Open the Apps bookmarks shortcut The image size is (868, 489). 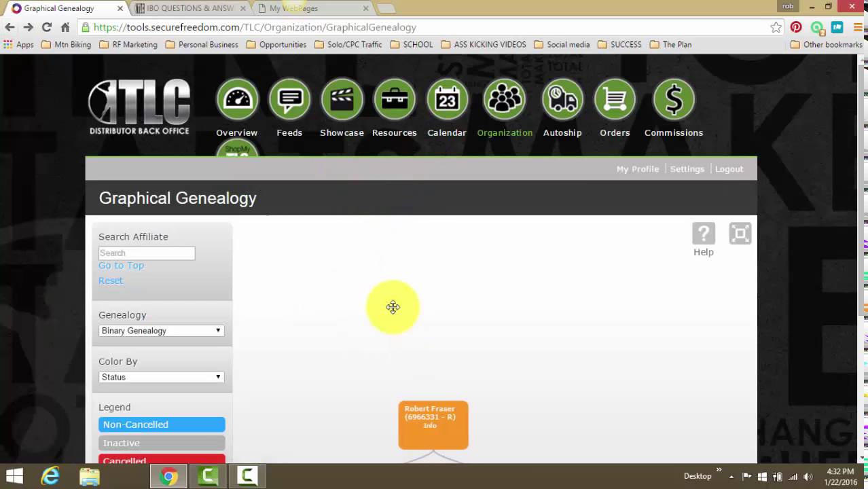(19, 45)
